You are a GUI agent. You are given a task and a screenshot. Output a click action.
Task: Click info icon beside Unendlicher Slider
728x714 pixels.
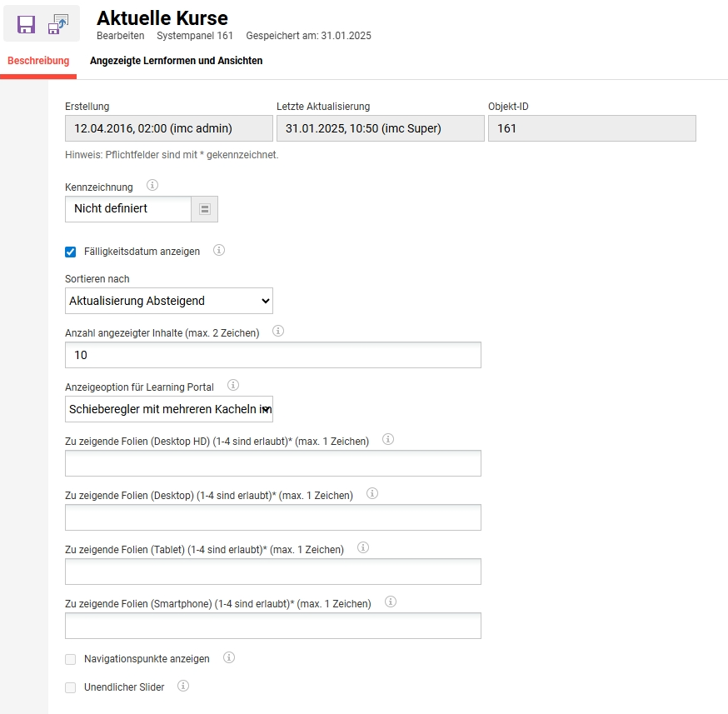click(x=183, y=687)
